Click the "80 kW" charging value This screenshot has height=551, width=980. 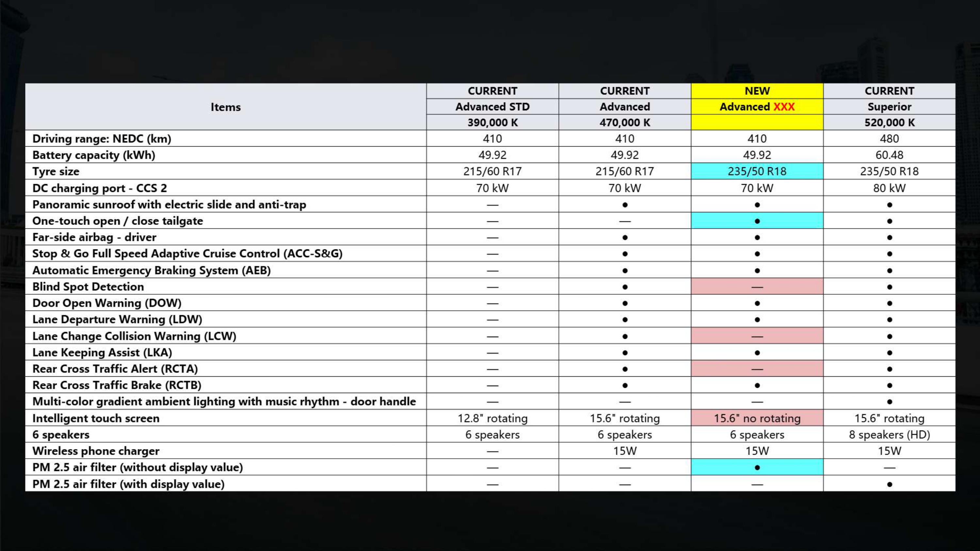tap(889, 188)
